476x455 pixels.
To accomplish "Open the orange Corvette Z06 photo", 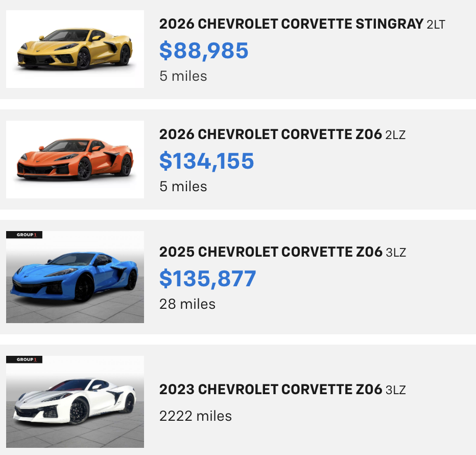I will point(75,160).
